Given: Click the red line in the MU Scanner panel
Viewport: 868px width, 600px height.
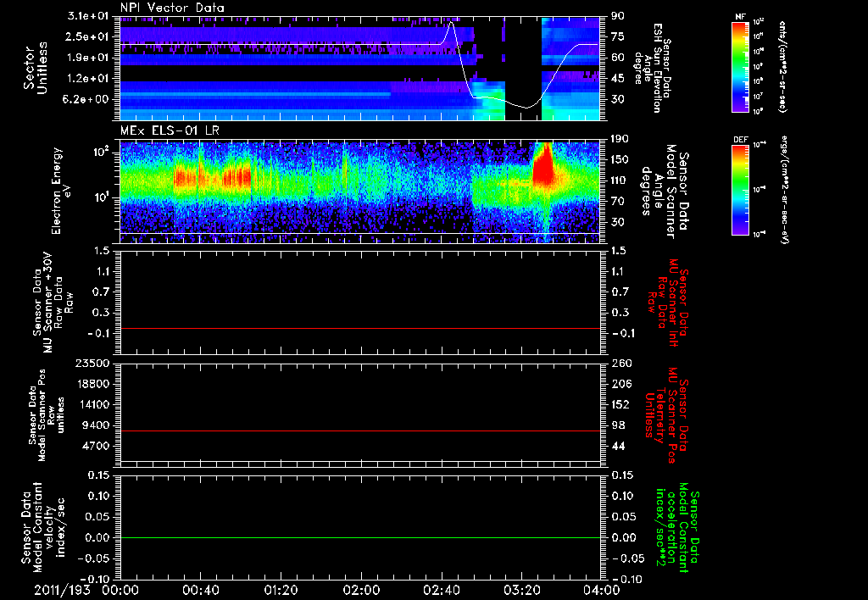Looking at the screenshot, I should (x=359, y=328).
